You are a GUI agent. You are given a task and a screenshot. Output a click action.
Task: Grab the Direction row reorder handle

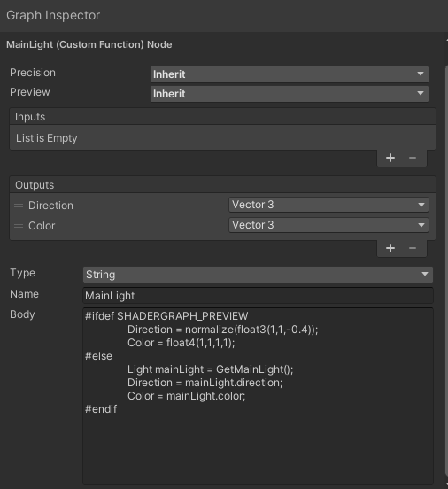[x=19, y=206]
